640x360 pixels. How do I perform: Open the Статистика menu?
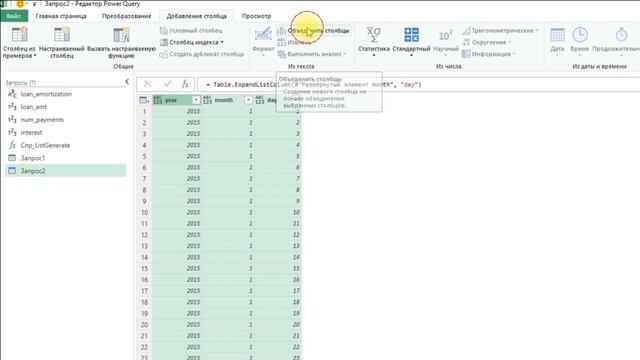point(373,41)
